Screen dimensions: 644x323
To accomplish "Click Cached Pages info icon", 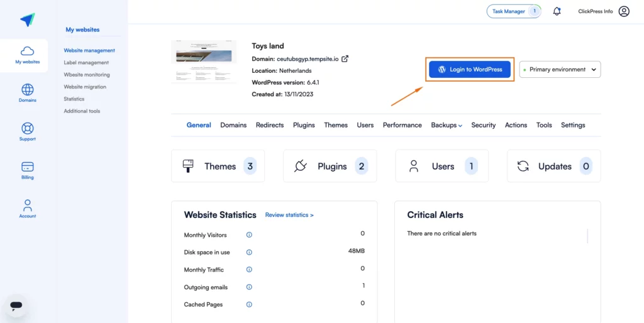I will (249, 305).
